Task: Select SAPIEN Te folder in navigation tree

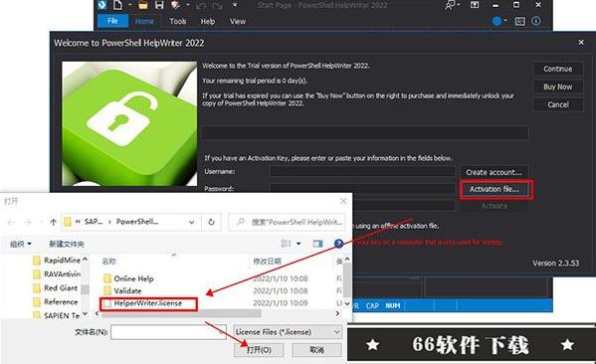Action: tap(57, 315)
